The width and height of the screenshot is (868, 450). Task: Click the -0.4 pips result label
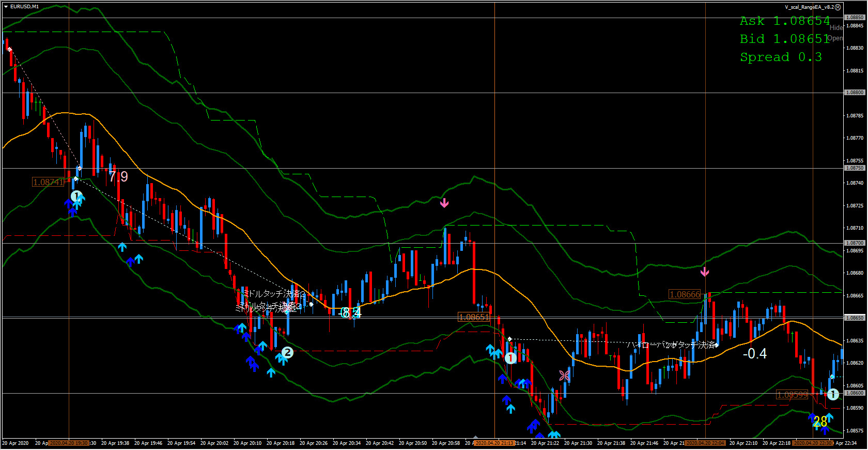pyautogui.click(x=755, y=354)
